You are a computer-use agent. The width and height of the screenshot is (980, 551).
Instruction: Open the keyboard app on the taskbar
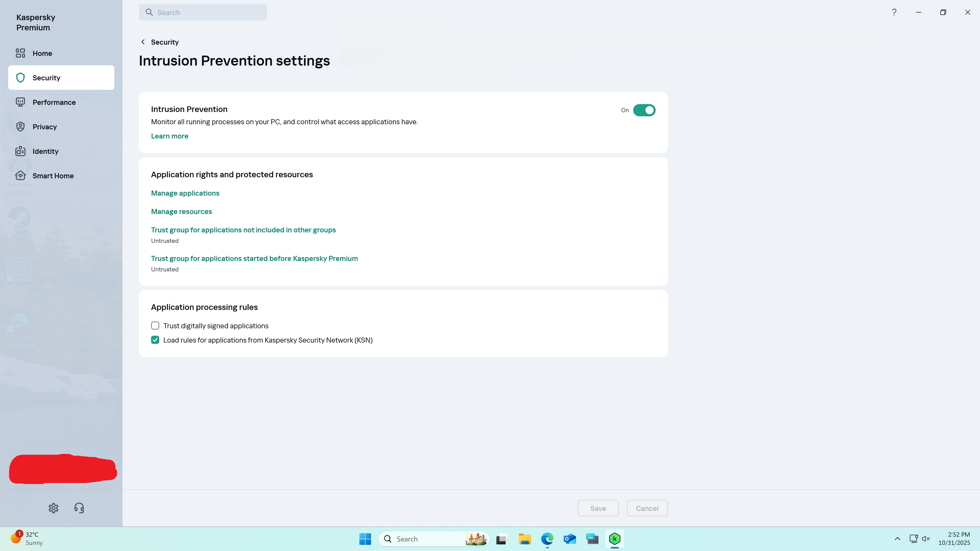592,539
